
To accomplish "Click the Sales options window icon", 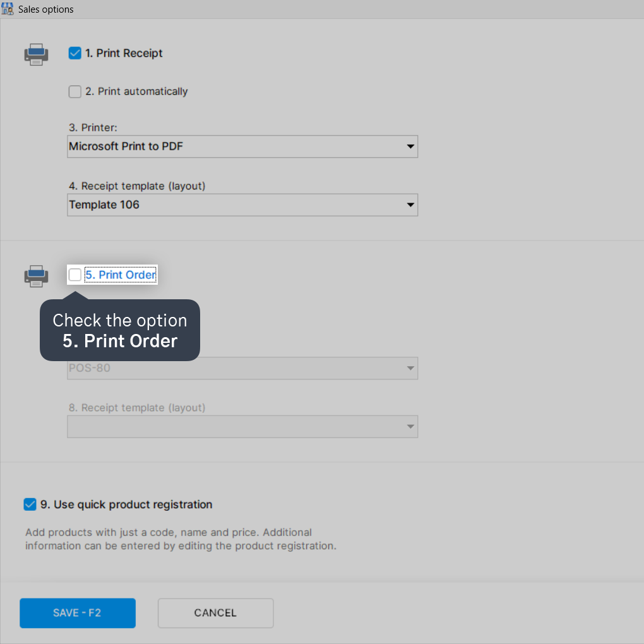I will coord(8,9).
